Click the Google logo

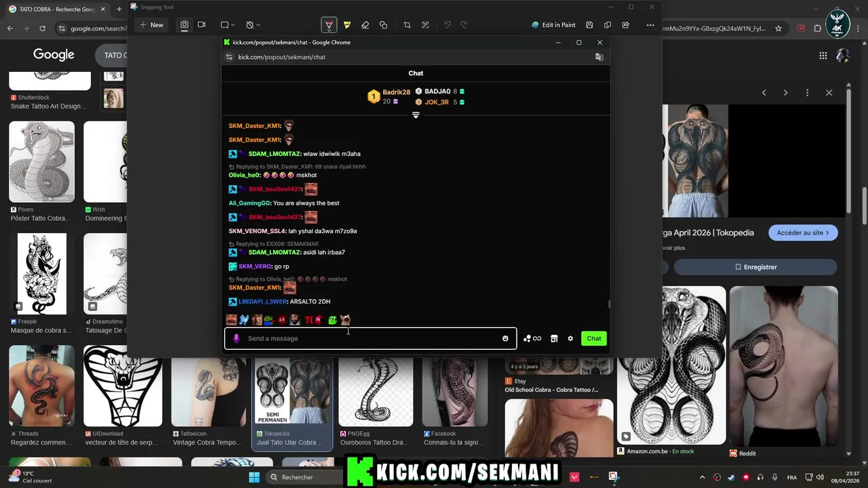click(54, 55)
